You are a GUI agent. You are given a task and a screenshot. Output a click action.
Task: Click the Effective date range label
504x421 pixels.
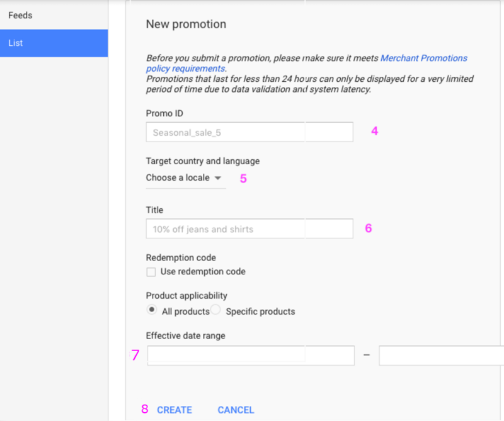[x=185, y=335]
